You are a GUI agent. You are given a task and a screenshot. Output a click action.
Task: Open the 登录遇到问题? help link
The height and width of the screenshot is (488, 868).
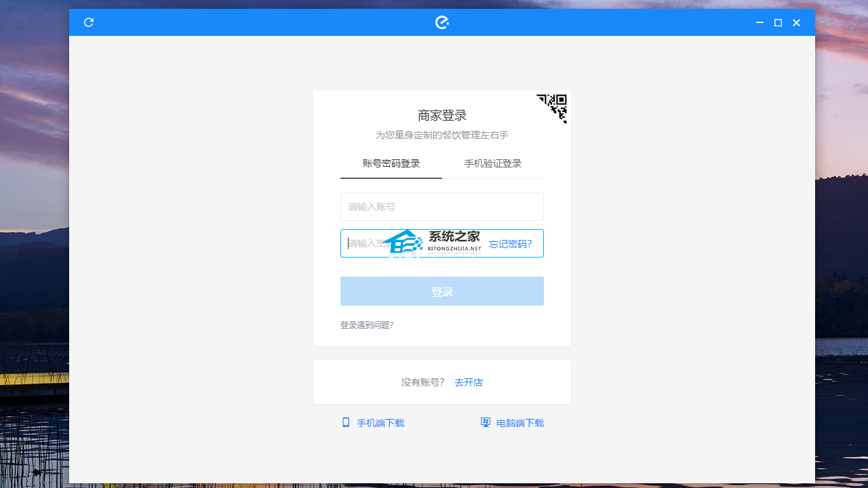coord(367,325)
